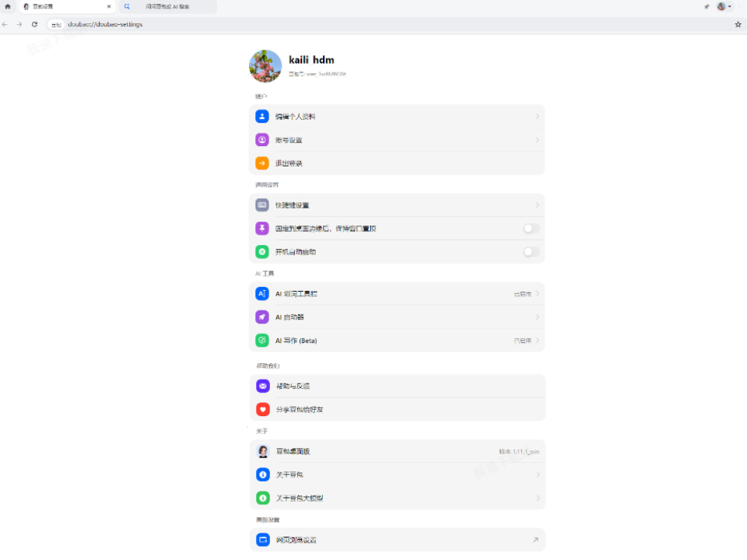
Task: Click the purple pin icon for 保持窗口置顶
Action: click(262, 228)
